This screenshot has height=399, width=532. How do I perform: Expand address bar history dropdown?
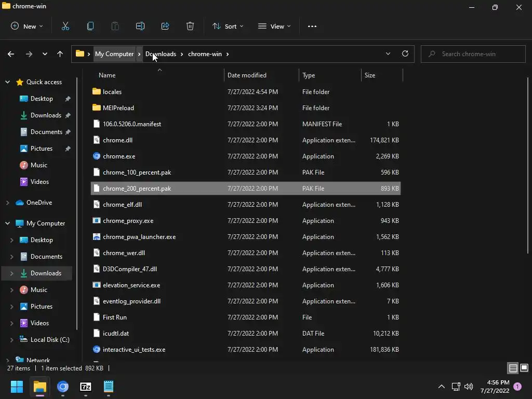point(388,54)
